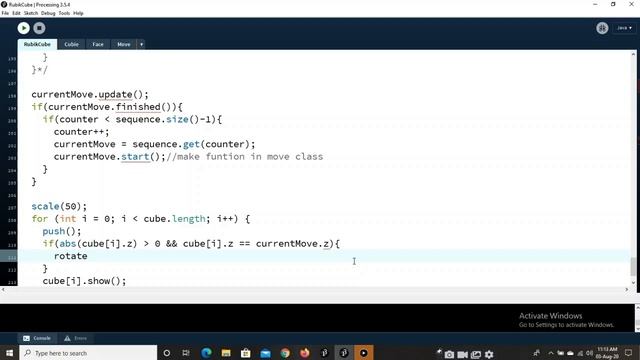Open the debugger toggle icon in the toolbar
The image size is (640, 360).
602,28
